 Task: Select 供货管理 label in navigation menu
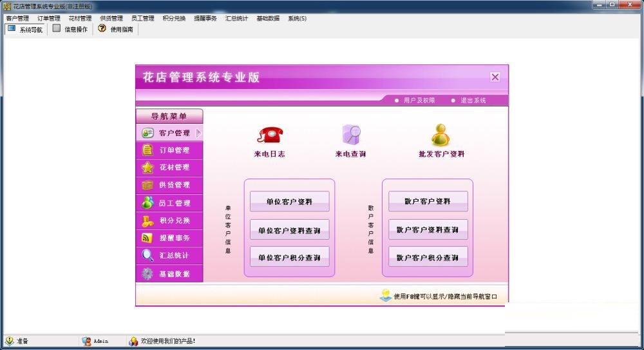coord(175,185)
